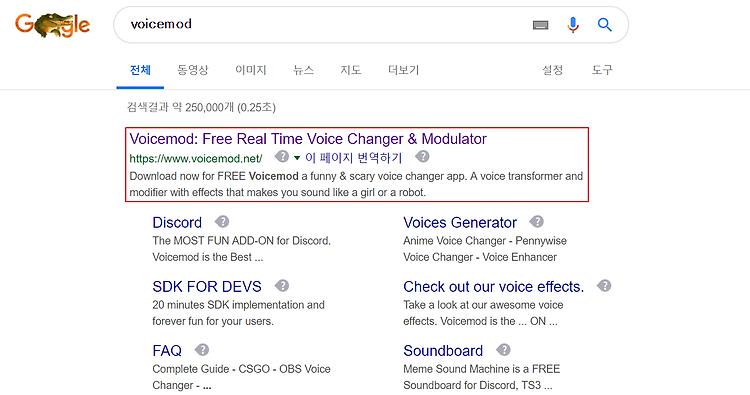Screen dimensions: 750x395
Task: Click the Google doodle logo
Action: pyautogui.click(x=52, y=25)
